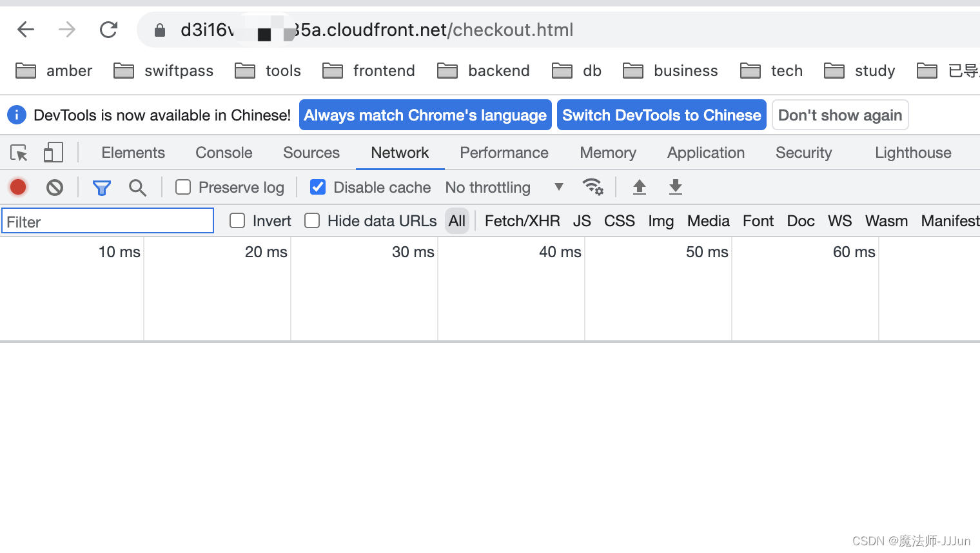Stop recording the network log
The width and height of the screenshot is (980, 553).
pyautogui.click(x=18, y=188)
